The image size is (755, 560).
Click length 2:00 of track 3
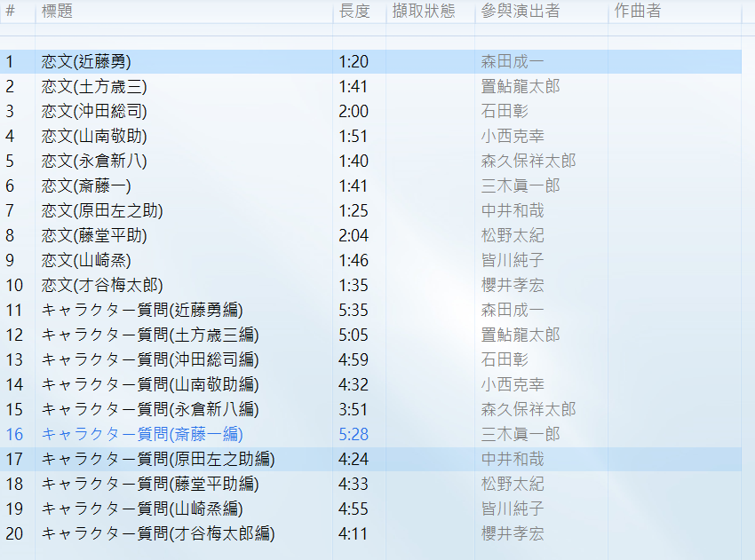[354, 111]
